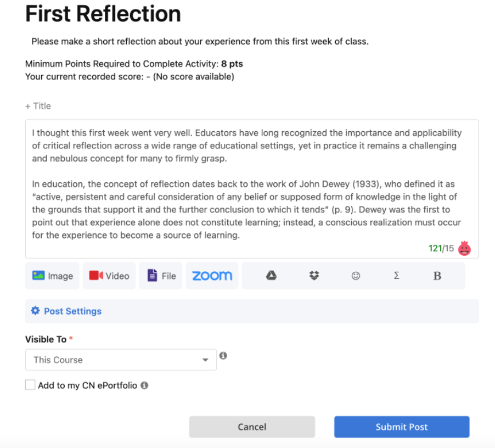Image resolution: width=495 pixels, height=448 pixels.
Task: Click the Post Settings gear icon
Action: coord(35,311)
